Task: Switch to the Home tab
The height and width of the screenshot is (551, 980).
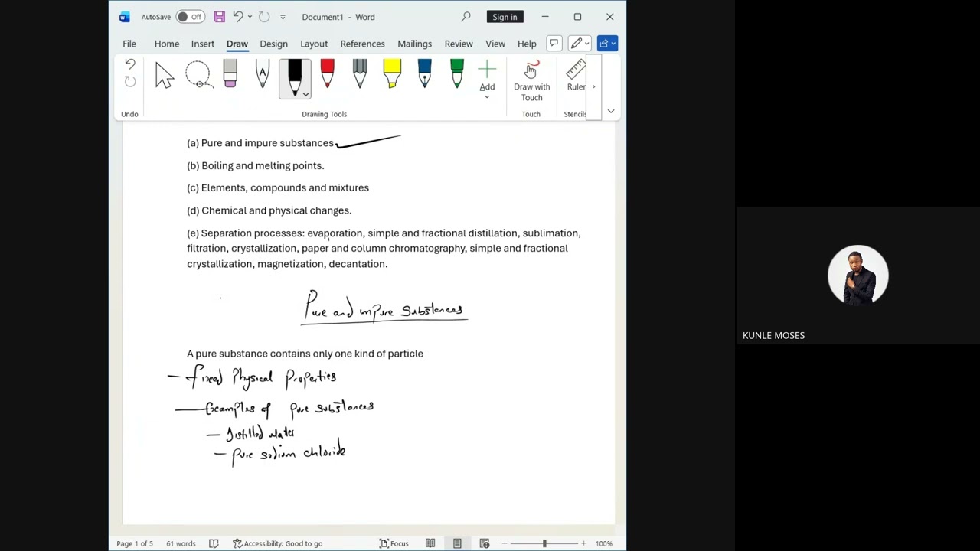Action: pyautogui.click(x=167, y=44)
